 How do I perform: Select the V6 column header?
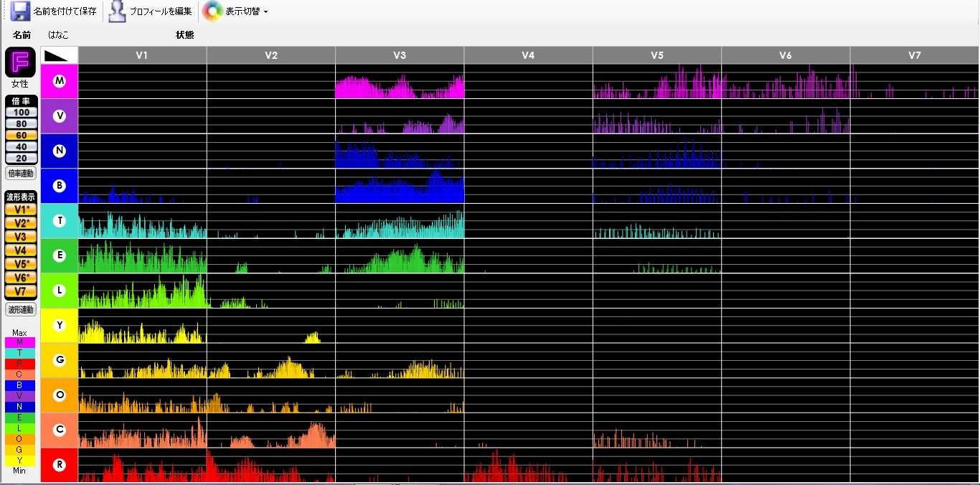pyautogui.click(x=786, y=55)
